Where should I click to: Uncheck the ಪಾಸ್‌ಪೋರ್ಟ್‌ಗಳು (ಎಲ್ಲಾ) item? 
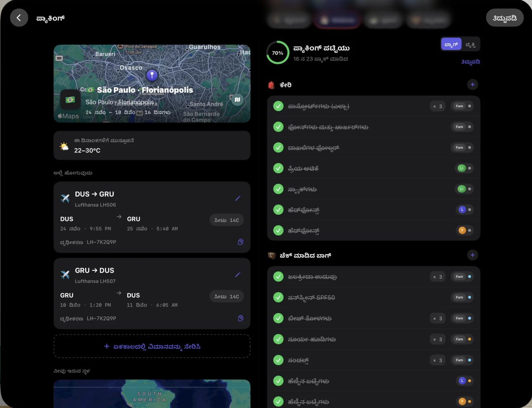[278, 106]
